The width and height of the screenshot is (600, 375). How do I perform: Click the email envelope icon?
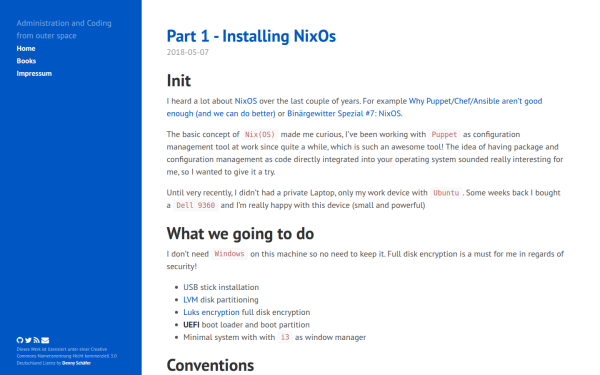pos(45,340)
